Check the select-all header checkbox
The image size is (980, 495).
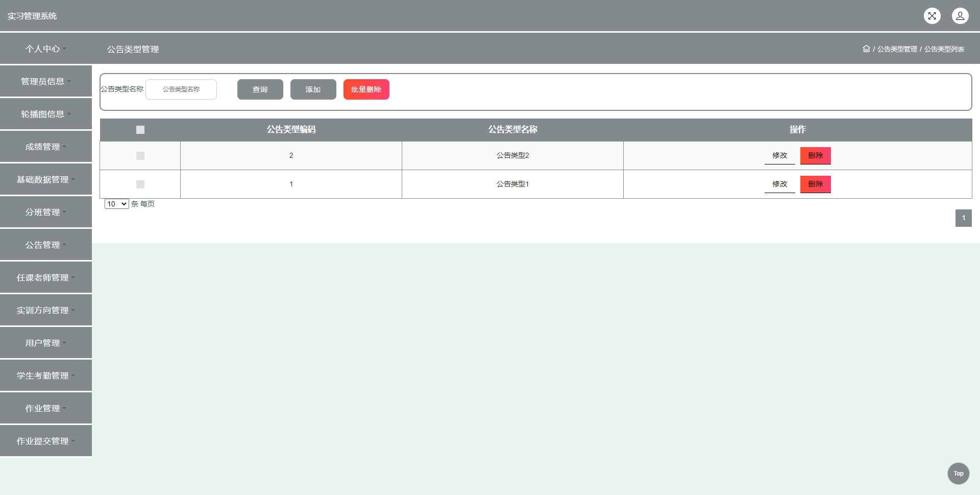140,130
